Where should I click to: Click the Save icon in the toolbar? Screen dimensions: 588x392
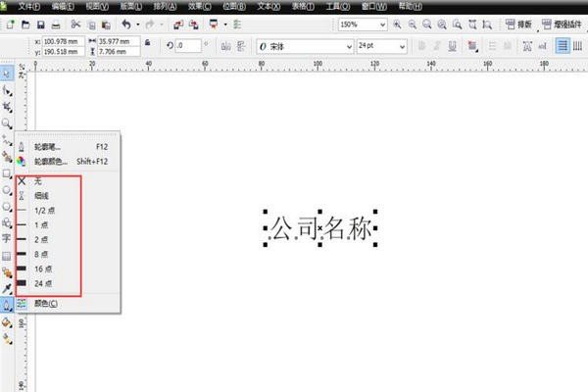pos(39,24)
